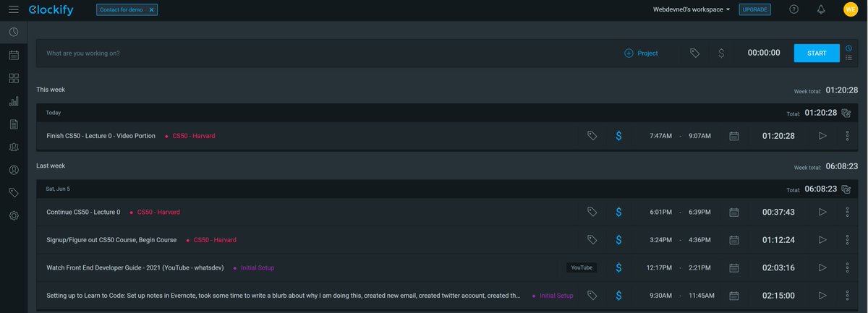Toggle billable on Continue CS50 - Lecture 0 entry

pos(618,212)
